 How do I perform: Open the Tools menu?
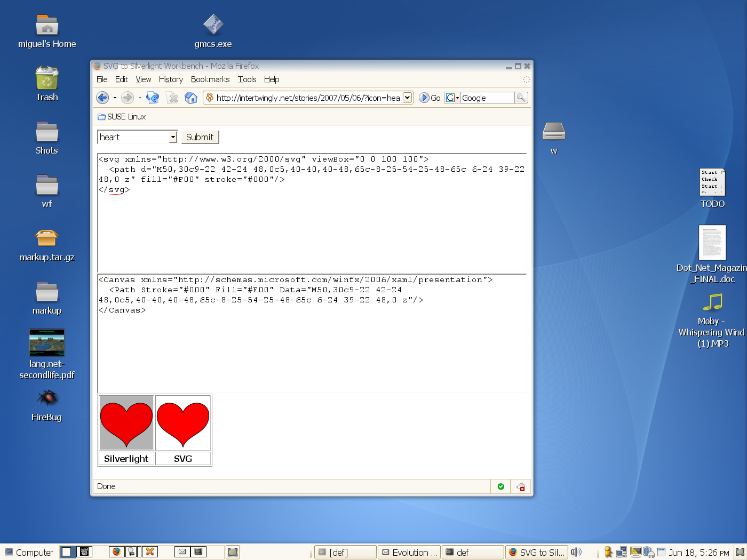click(247, 79)
